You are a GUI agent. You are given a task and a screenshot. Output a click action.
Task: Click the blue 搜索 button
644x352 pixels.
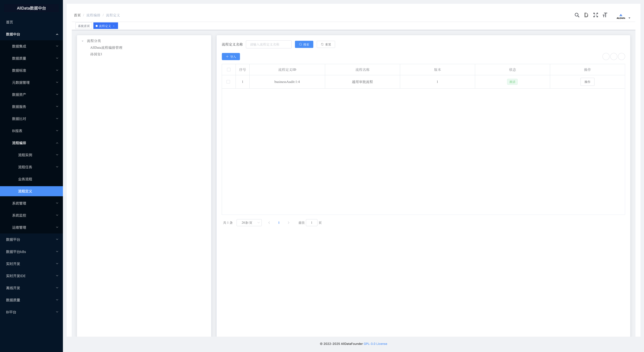[304, 45]
